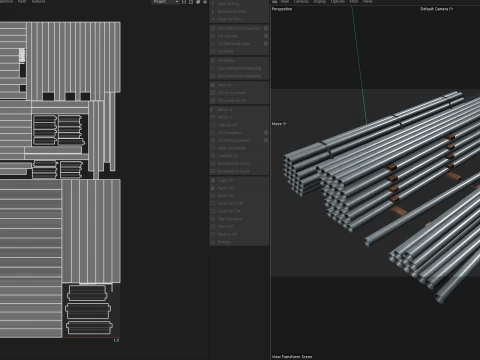
Task: Click Align UV Islands
Action: point(239,148)
